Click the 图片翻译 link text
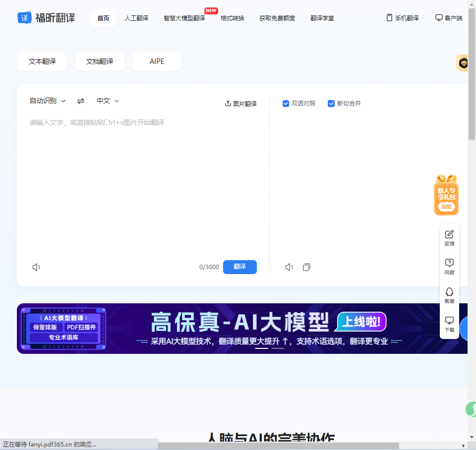Image resolution: width=476 pixels, height=450 pixels. pyautogui.click(x=244, y=104)
